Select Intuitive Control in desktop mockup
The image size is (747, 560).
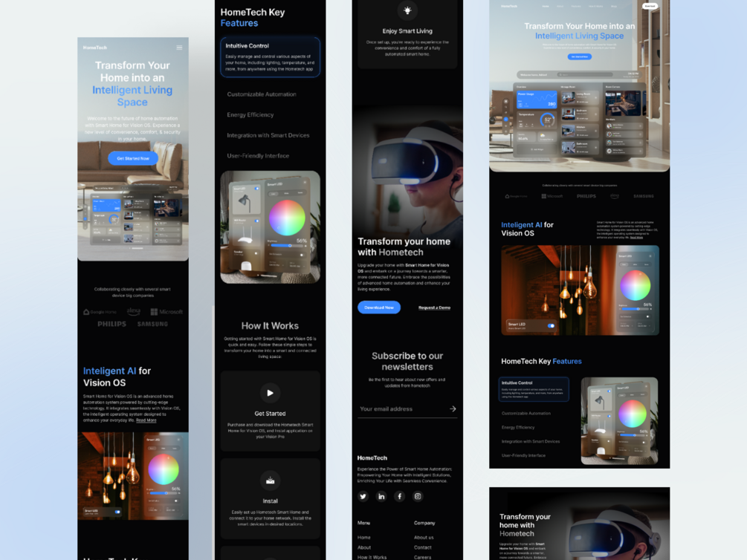(534, 389)
